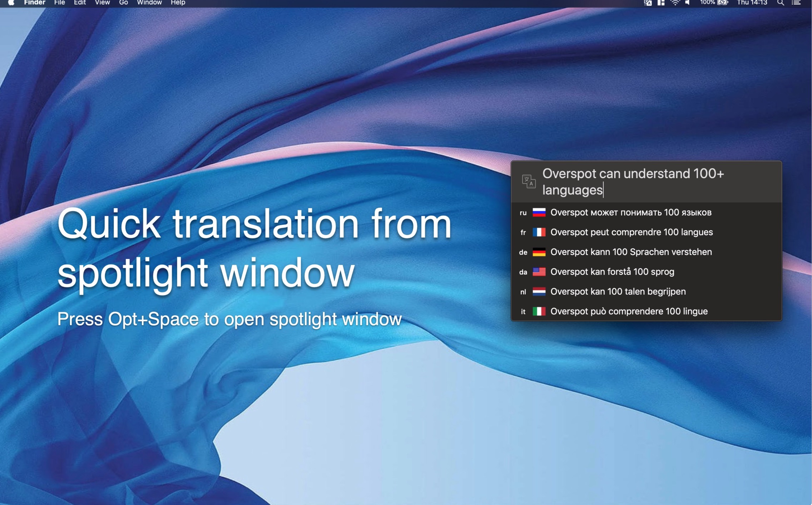Open the window tiling app icon in menu bar
Viewport: 812px width, 505px height.
tap(661, 3)
